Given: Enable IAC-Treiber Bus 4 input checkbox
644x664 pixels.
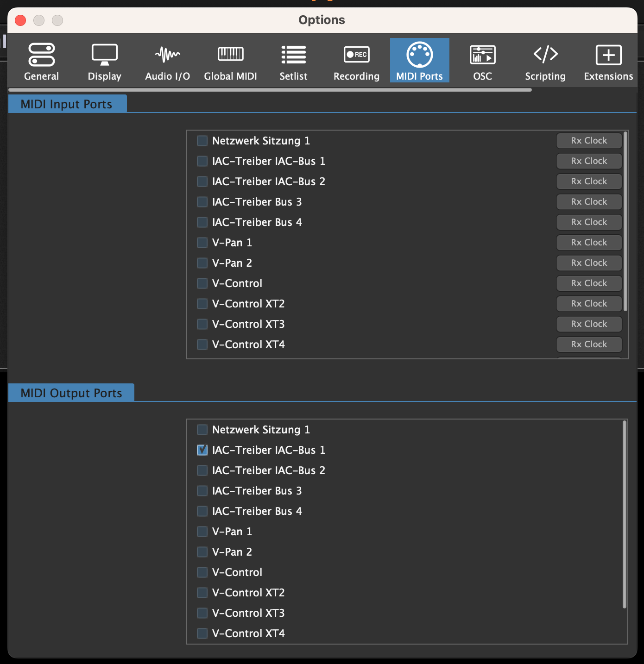Looking at the screenshot, I should click(x=202, y=222).
